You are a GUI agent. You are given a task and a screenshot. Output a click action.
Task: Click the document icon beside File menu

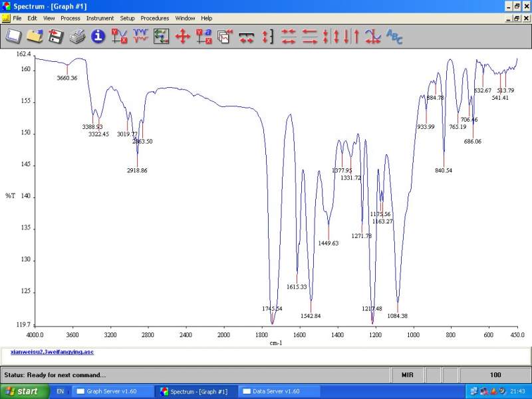click(x=6, y=19)
